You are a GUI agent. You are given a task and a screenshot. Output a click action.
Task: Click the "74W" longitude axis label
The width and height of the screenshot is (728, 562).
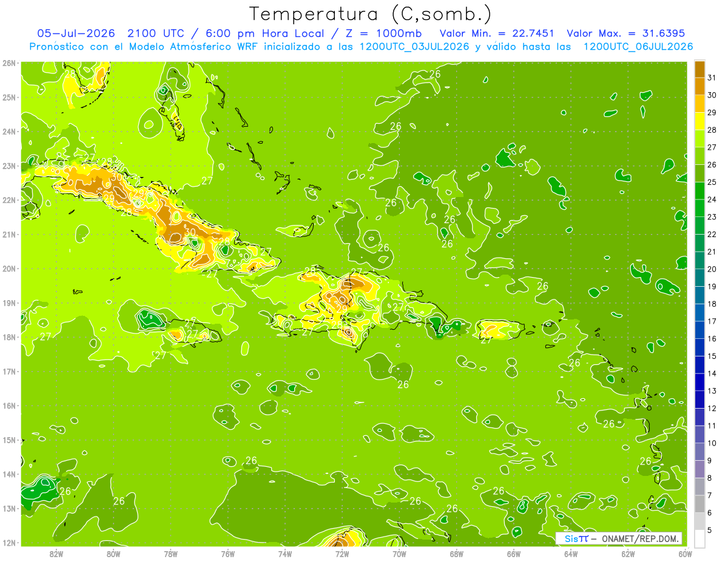285,553
